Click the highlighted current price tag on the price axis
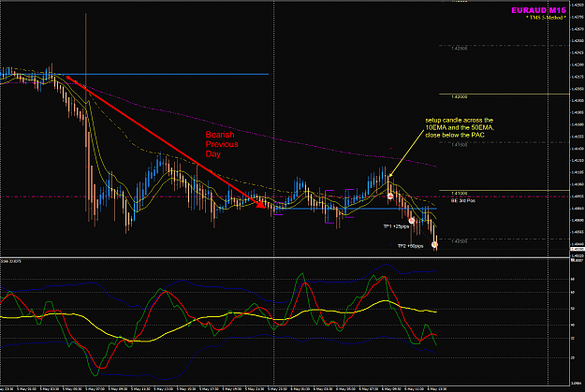Screen dimensions: 585x392 (x=578, y=249)
